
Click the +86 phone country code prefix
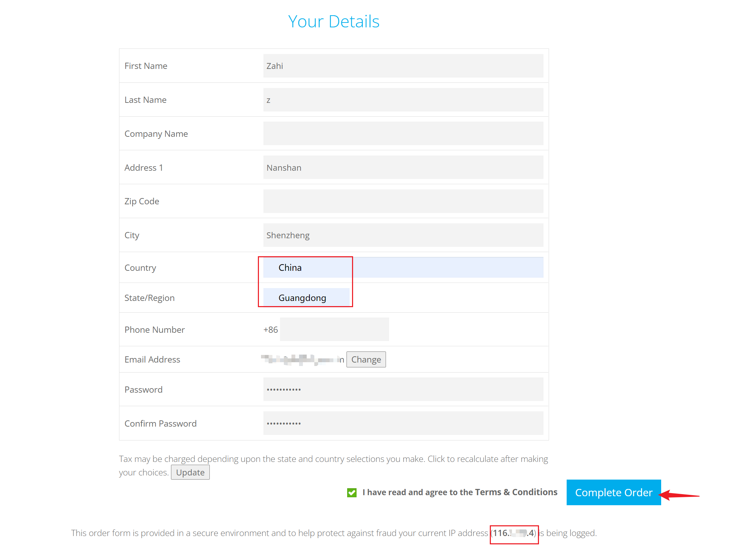click(x=270, y=330)
